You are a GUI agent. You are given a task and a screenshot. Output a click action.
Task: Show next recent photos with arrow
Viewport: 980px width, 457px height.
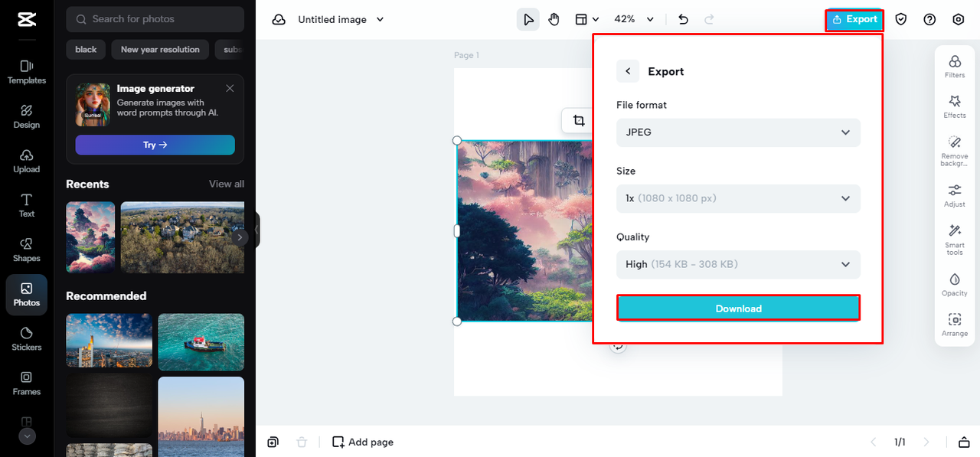[x=240, y=237]
